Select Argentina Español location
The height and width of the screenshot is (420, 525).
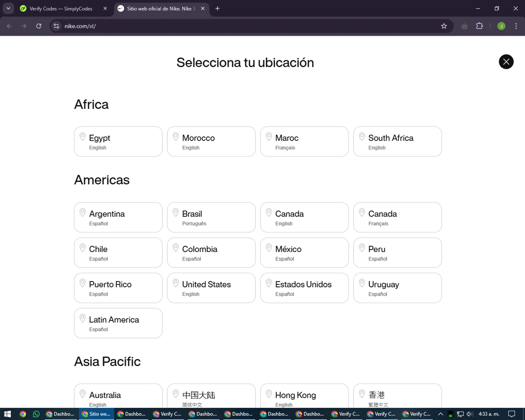tap(118, 217)
